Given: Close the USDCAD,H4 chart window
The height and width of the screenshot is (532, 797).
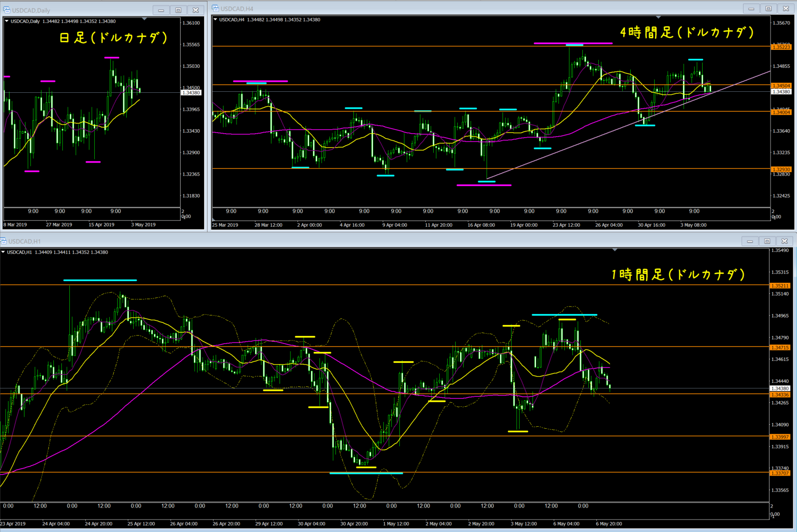Looking at the screenshot, I should pyautogui.click(x=786, y=8).
